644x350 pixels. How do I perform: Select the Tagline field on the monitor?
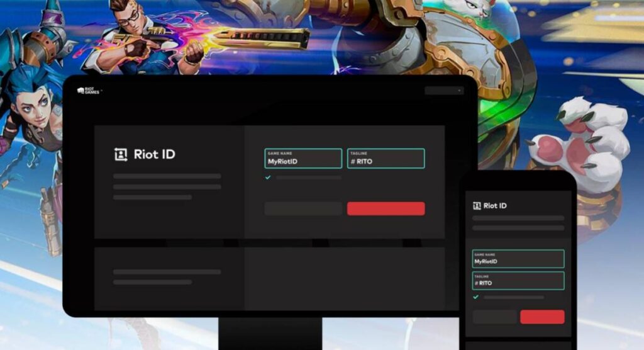pos(386,159)
